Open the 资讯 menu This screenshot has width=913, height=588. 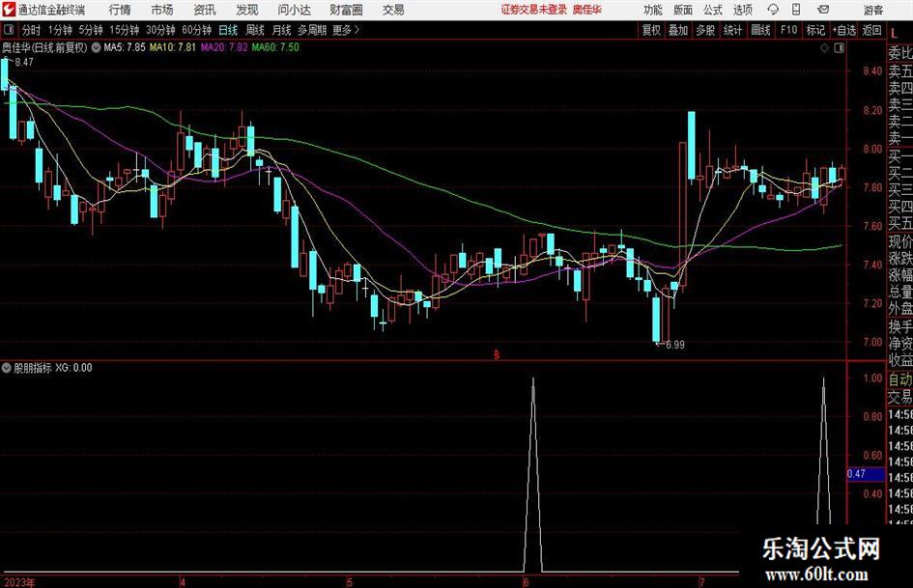pos(205,10)
